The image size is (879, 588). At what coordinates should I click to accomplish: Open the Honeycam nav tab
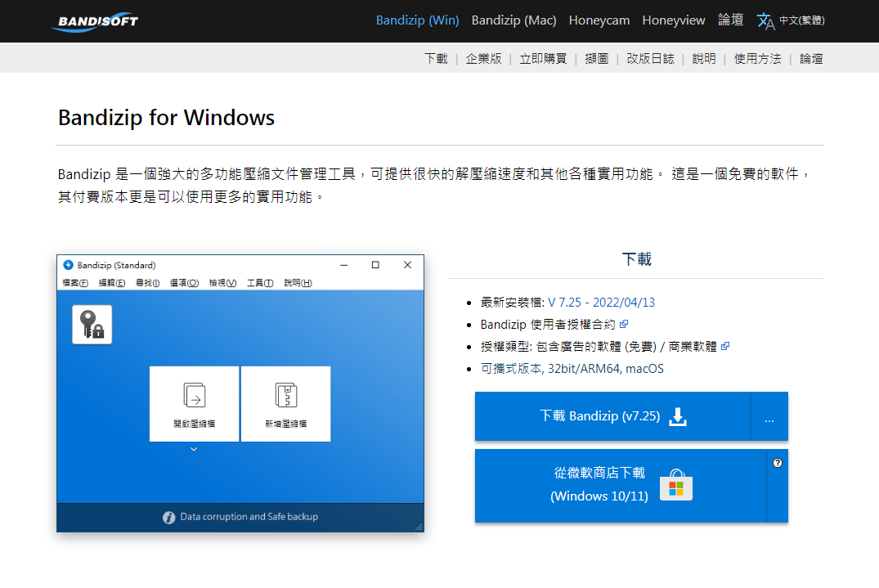click(x=599, y=20)
